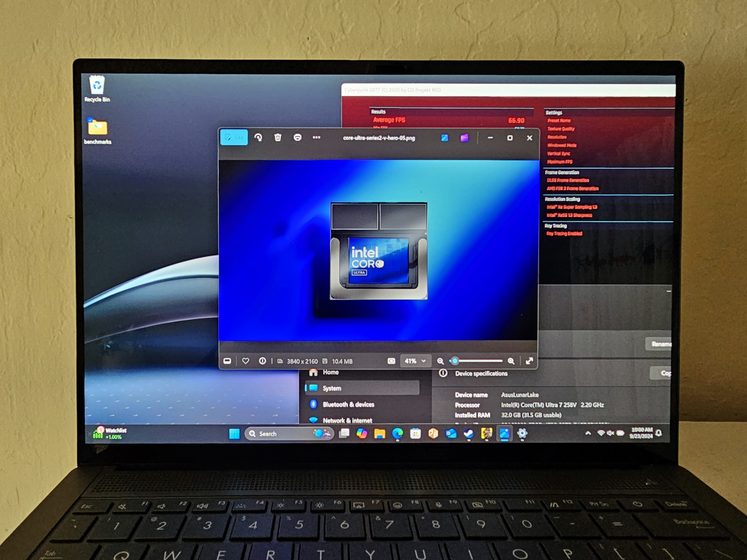The image size is (747, 560).
Task: Zoom out with the minus magnifier
Action: pyautogui.click(x=440, y=361)
